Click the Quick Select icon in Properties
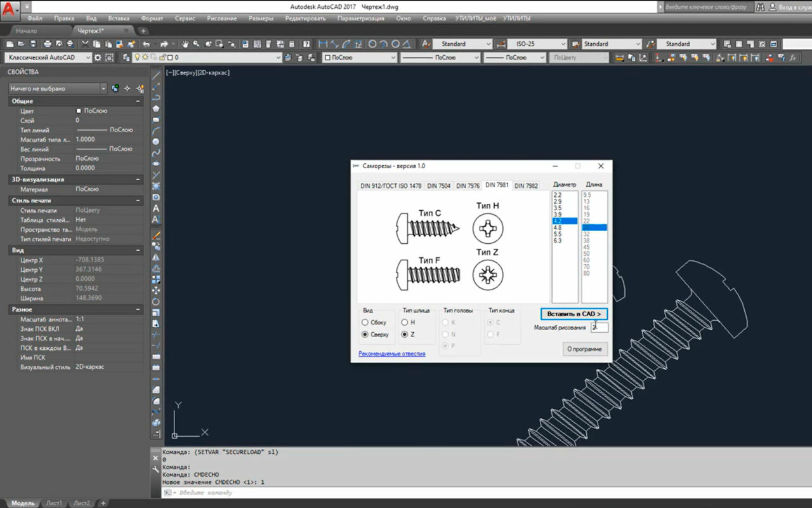This screenshot has width=812, height=508. pyautogui.click(x=139, y=88)
